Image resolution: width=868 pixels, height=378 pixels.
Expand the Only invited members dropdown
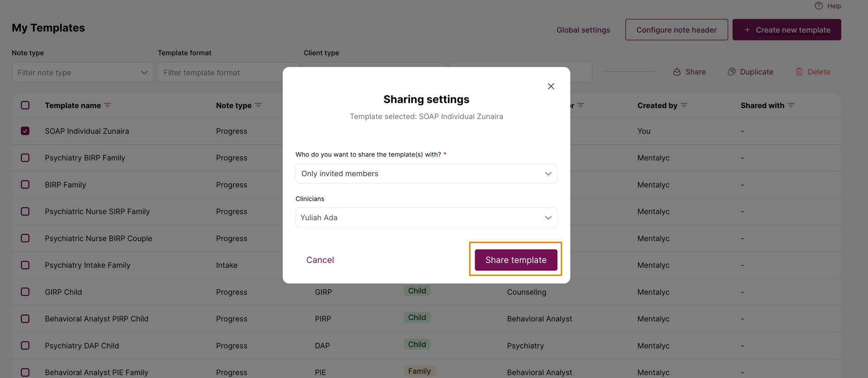pos(426,173)
